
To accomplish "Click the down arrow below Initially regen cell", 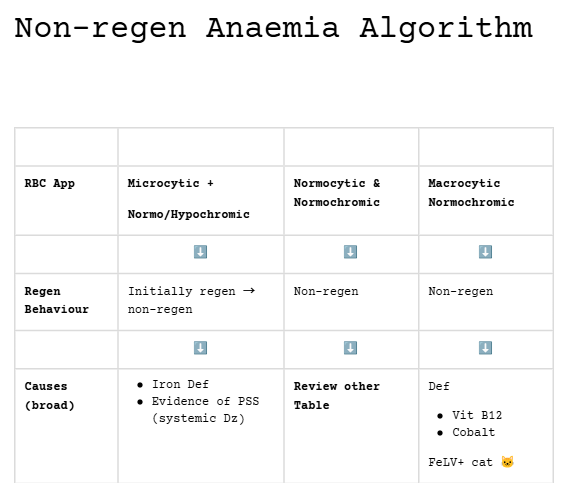I will (200, 348).
